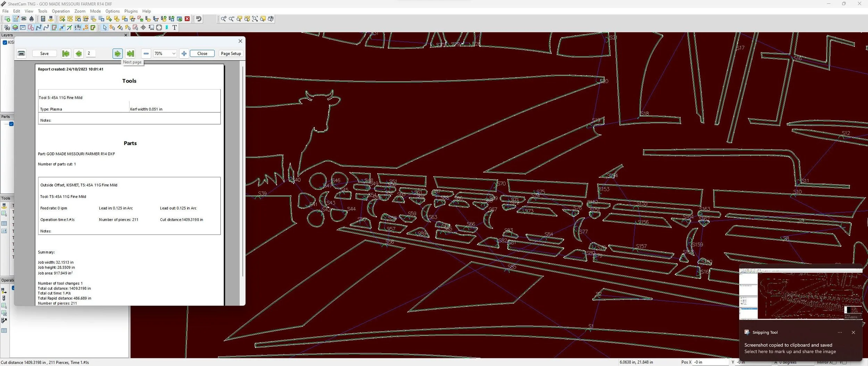
Task: Go to first page of report
Action: (x=66, y=53)
